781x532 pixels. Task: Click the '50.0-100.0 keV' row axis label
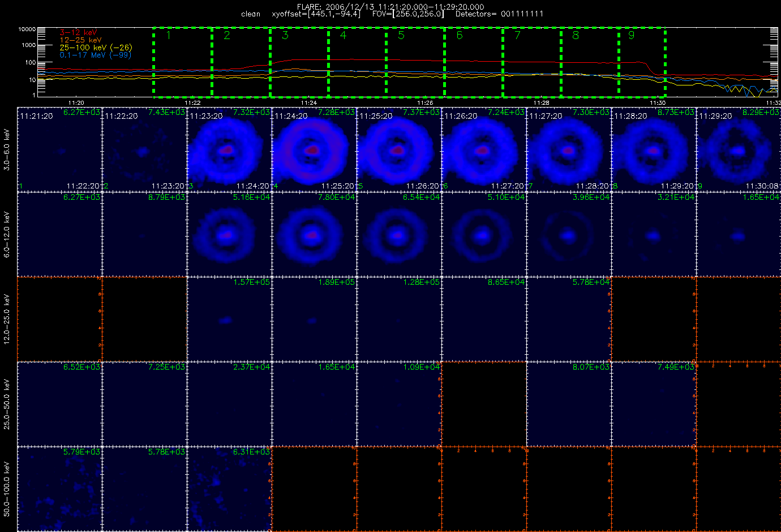click(x=7, y=489)
